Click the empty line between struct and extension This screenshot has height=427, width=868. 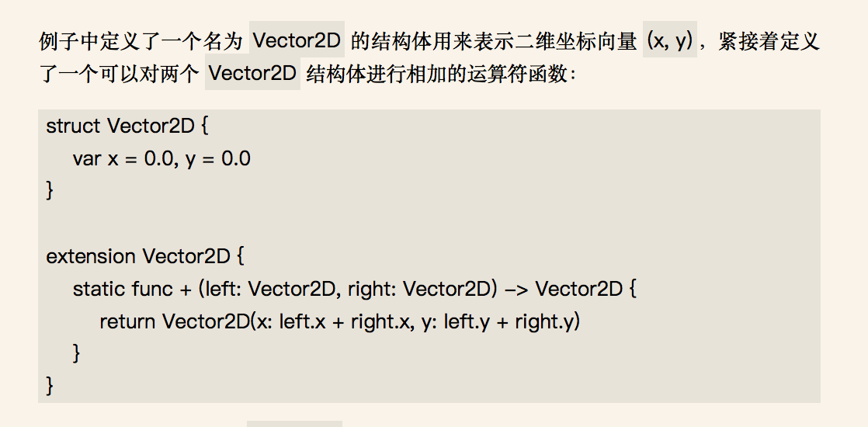[429, 224]
